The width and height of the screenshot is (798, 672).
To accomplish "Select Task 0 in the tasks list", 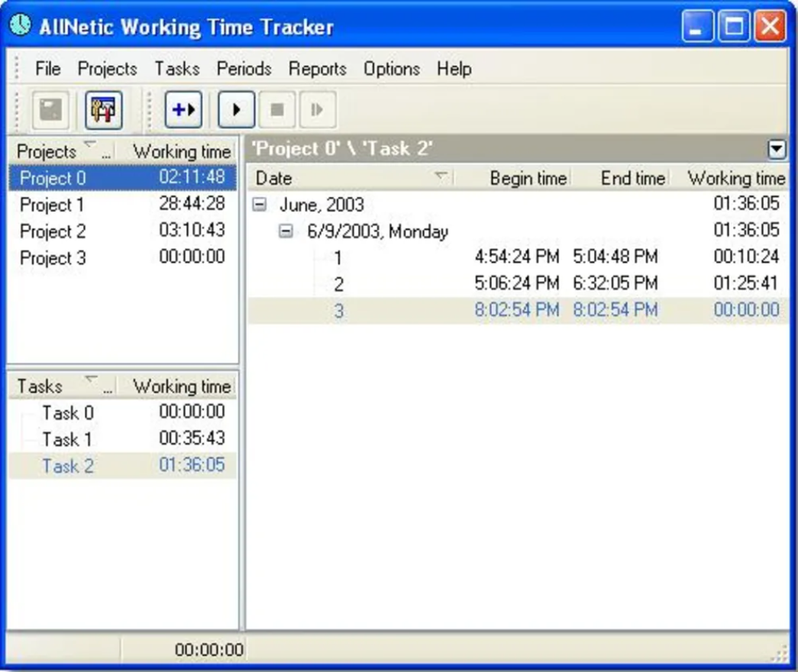I will coord(123,412).
